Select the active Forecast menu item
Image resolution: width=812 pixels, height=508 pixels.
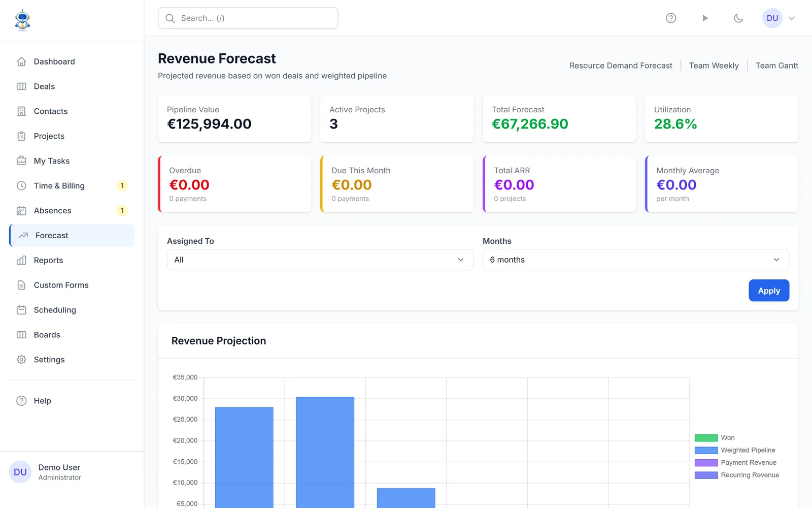72,236
